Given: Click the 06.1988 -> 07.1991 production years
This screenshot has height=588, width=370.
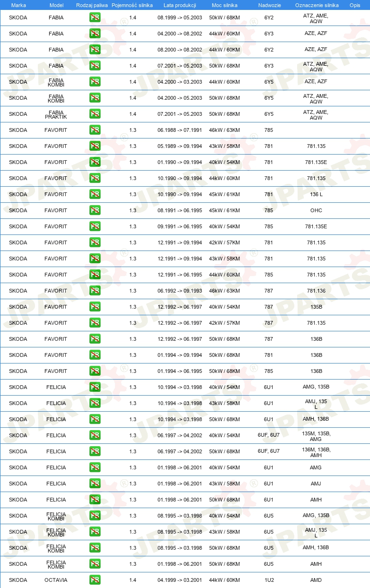Looking at the screenshot, I should (180, 130).
